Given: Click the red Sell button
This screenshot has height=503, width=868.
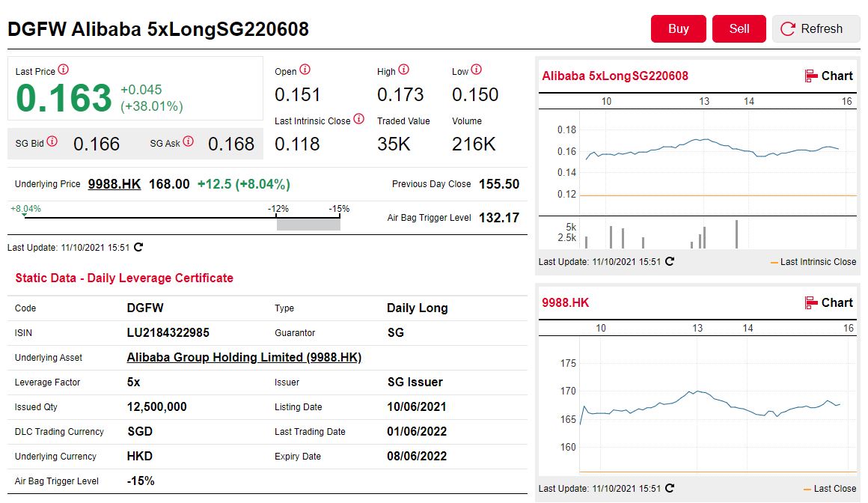Looking at the screenshot, I should tap(739, 28).
